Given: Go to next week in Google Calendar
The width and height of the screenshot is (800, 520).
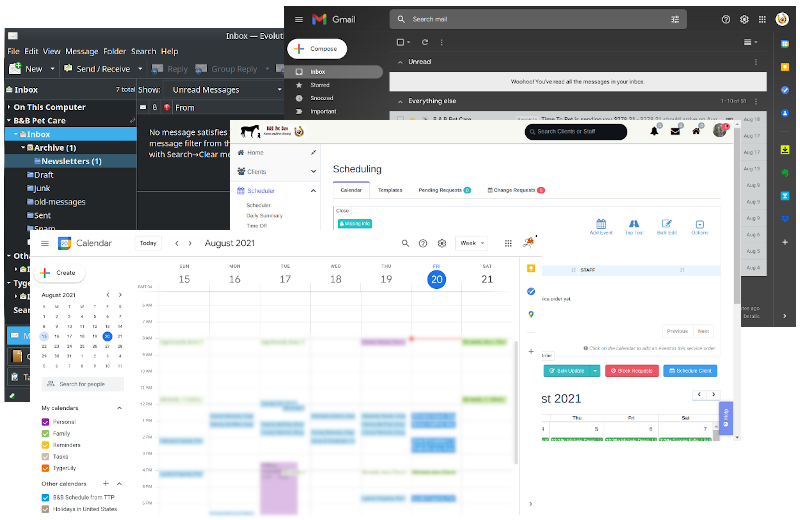Looking at the screenshot, I should coord(190,243).
